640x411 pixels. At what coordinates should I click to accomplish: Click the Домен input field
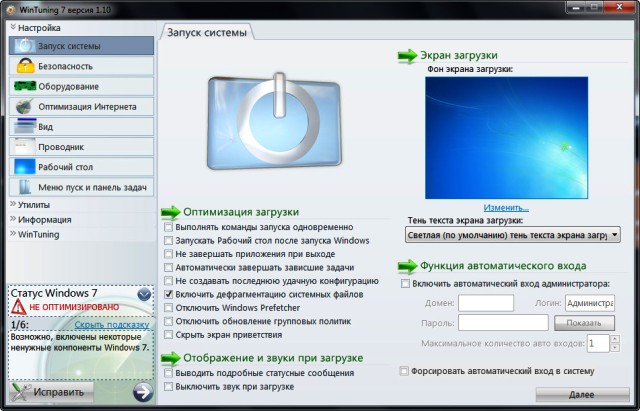click(x=486, y=303)
